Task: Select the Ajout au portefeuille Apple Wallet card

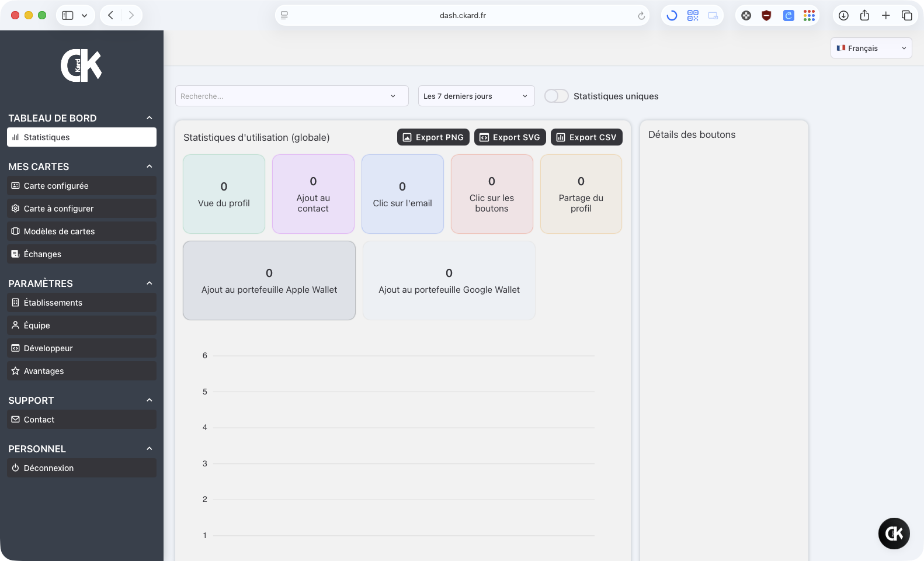Action: [269, 280]
